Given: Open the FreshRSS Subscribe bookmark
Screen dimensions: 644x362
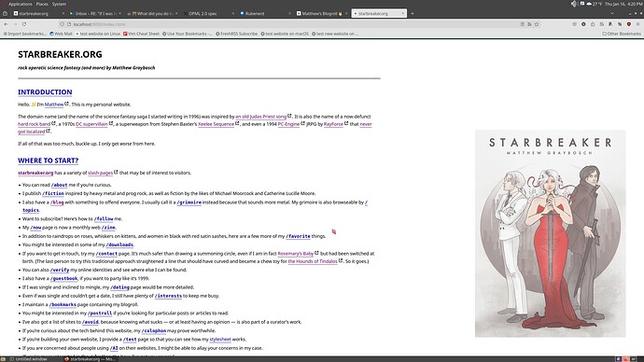Looking at the screenshot, I should (x=236, y=34).
